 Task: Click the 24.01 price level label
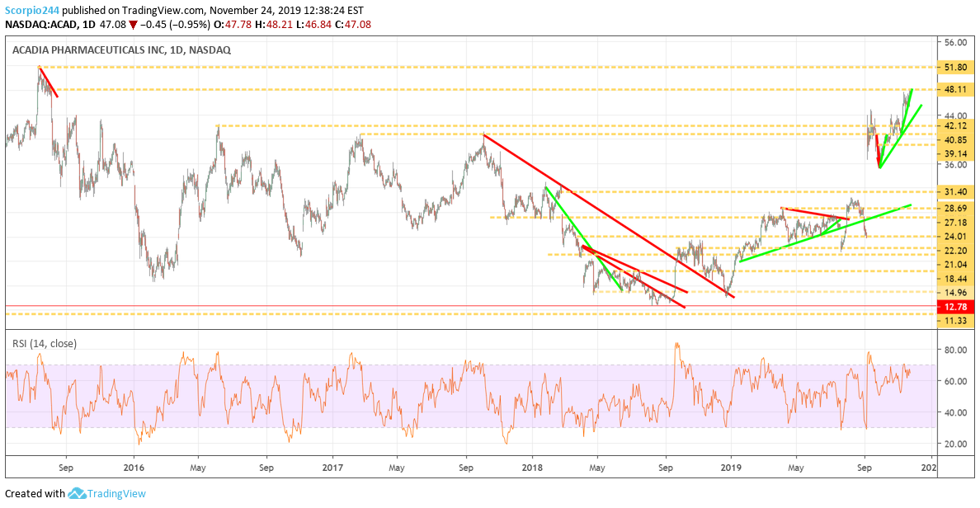point(955,236)
